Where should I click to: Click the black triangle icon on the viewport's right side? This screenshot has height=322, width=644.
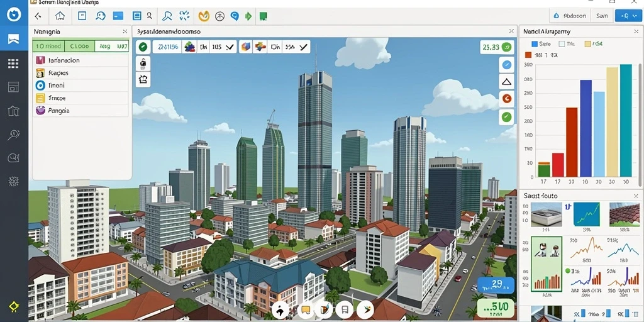tap(506, 81)
